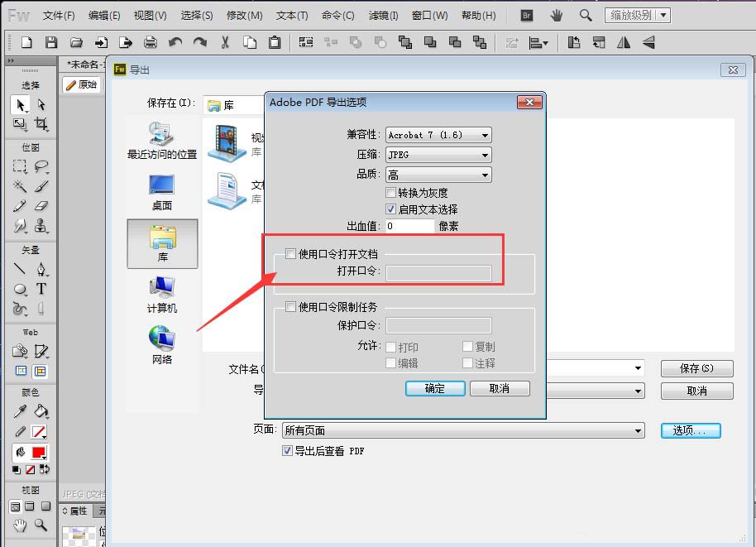Enable use password to restrict tasks
The width and height of the screenshot is (756, 547).
[290, 307]
